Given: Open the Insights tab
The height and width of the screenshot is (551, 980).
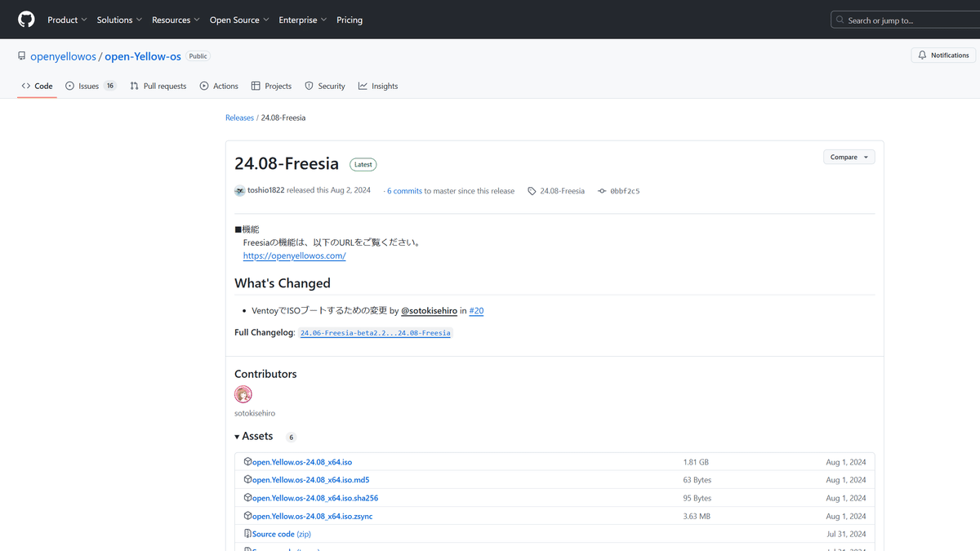Looking at the screenshot, I should click(378, 86).
